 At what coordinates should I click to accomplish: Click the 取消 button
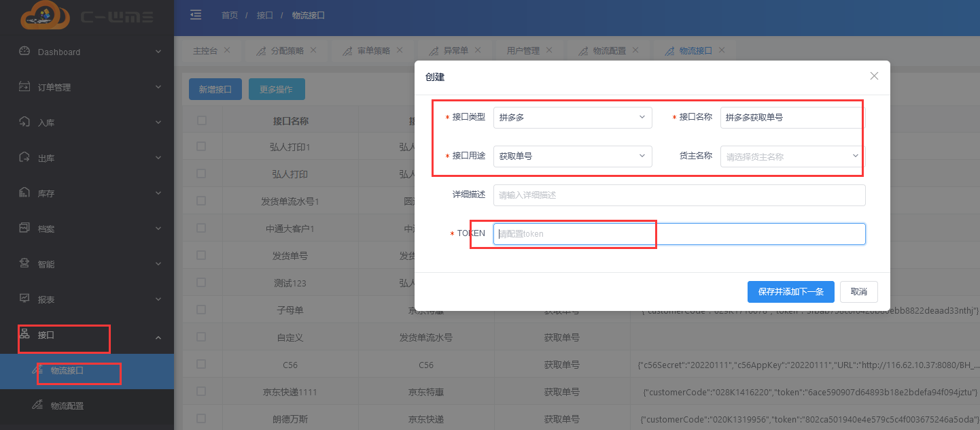point(858,292)
